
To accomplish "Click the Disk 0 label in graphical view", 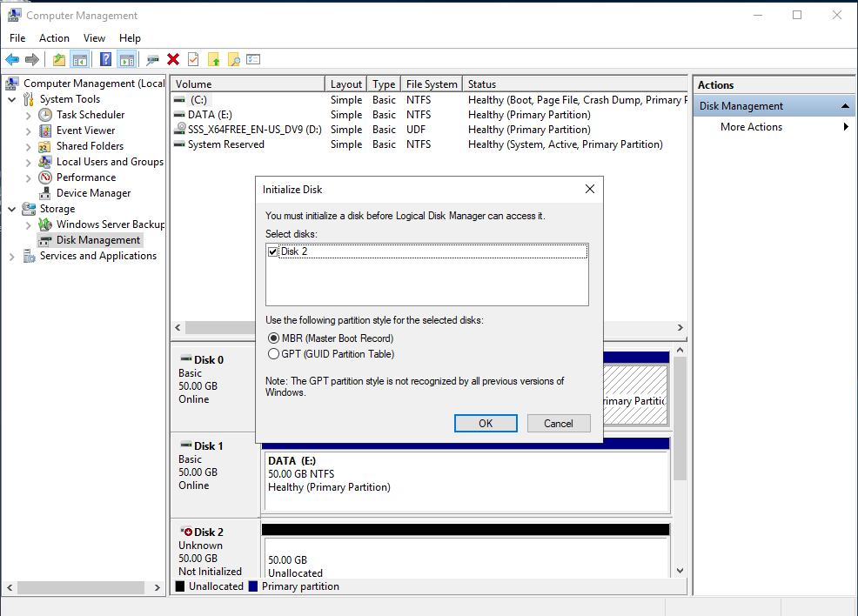I will point(209,360).
